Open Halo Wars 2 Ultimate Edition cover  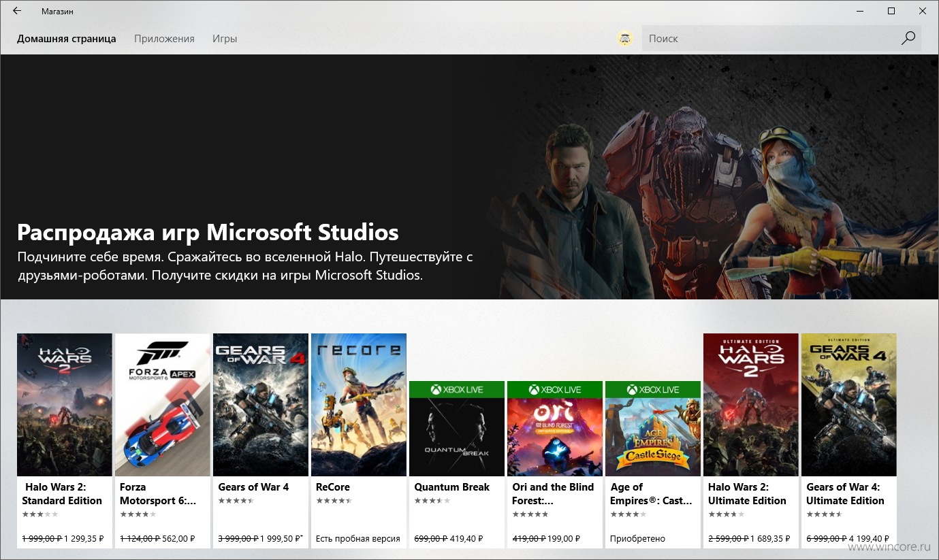751,405
